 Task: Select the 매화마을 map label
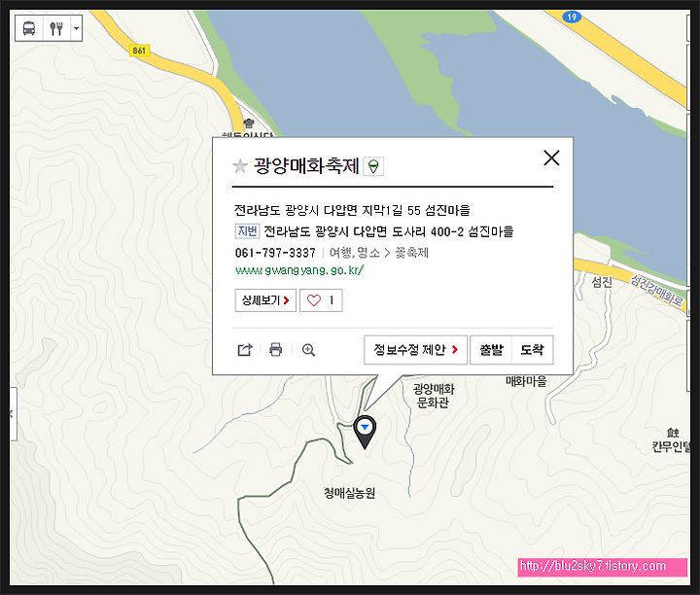(x=526, y=382)
